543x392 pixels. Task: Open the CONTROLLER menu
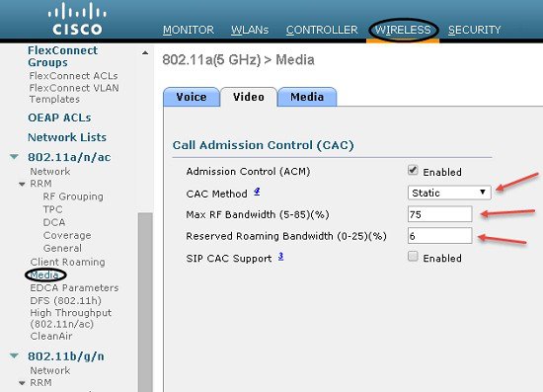point(322,30)
